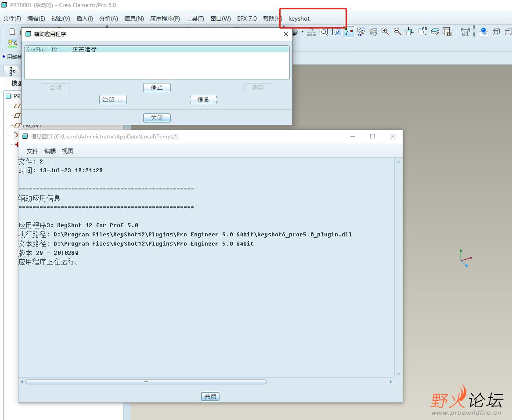Image resolution: width=512 pixels, height=420 pixels.
Task: Open the 信息(N) menu
Action: click(x=134, y=18)
